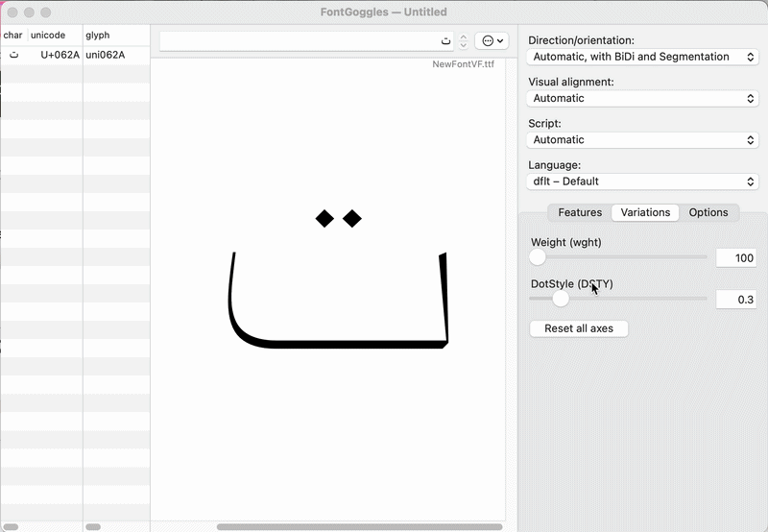Click the DotStyle (DSTY) label
This screenshot has width=768, height=532.
pos(571,284)
